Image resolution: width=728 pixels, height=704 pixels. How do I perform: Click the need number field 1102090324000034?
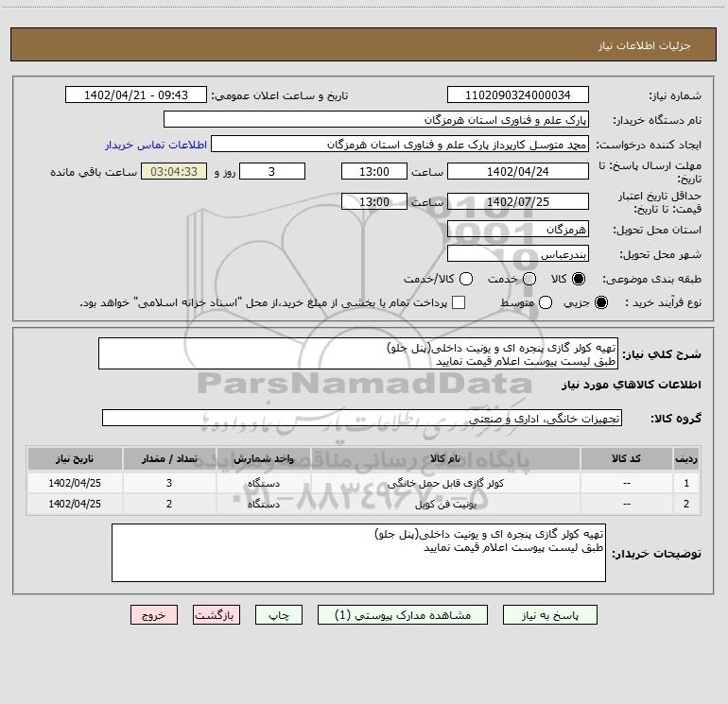coord(518,95)
